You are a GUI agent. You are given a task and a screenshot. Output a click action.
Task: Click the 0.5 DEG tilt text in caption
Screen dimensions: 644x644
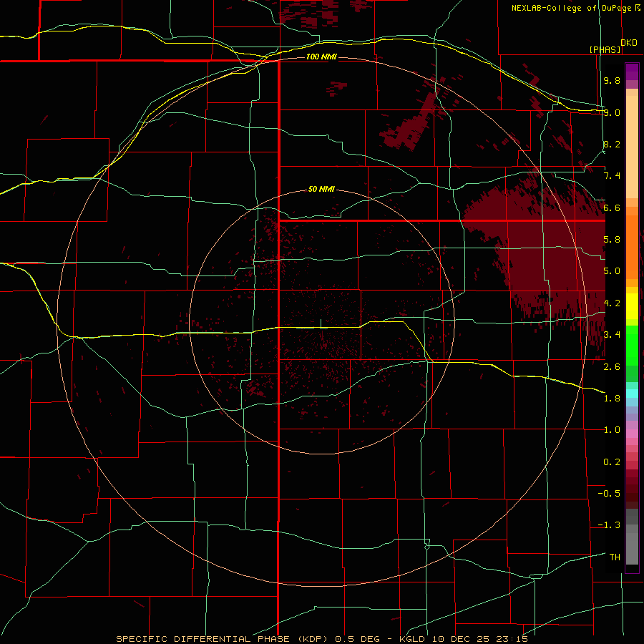point(357,639)
